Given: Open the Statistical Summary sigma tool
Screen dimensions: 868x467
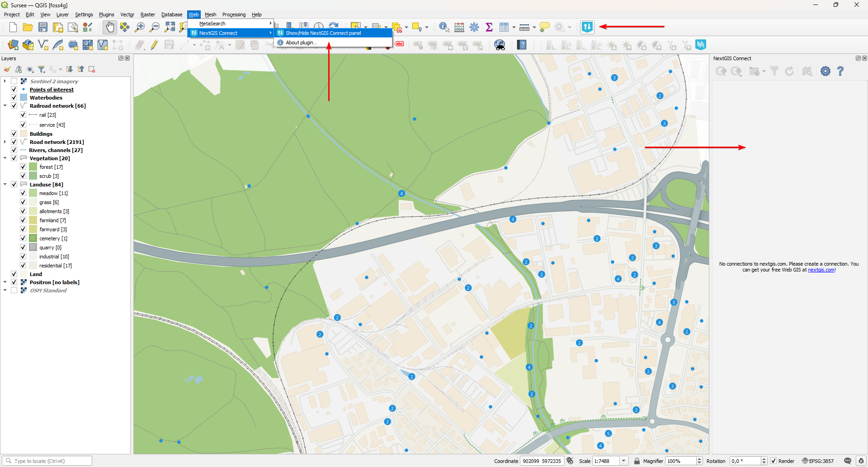Looking at the screenshot, I should pyautogui.click(x=489, y=27).
